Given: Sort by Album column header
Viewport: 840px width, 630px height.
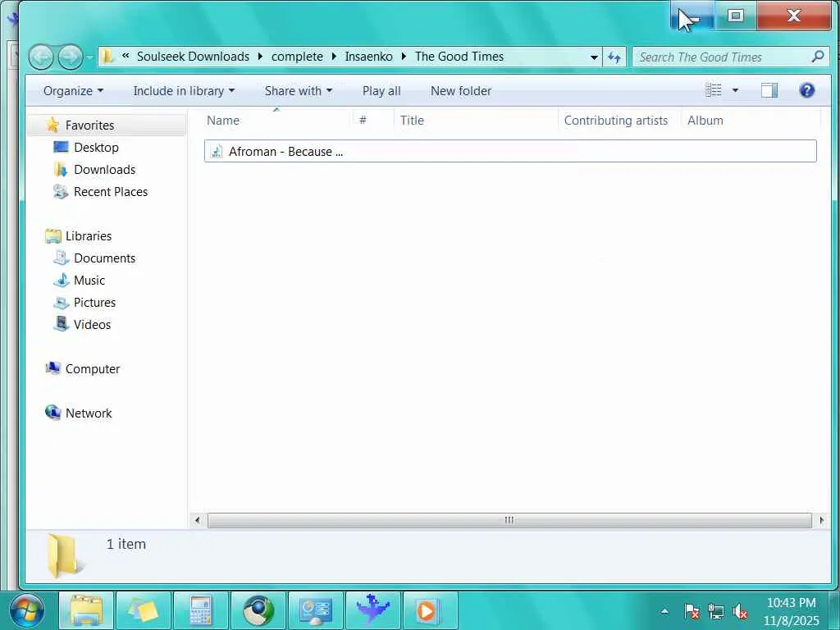Looking at the screenshot, I should [751, 121].
